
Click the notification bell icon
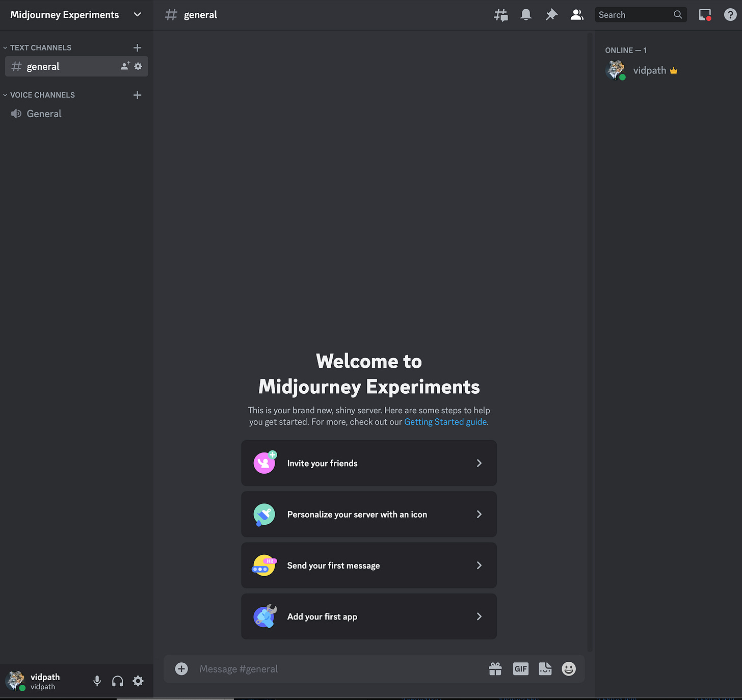pos(526,15)
